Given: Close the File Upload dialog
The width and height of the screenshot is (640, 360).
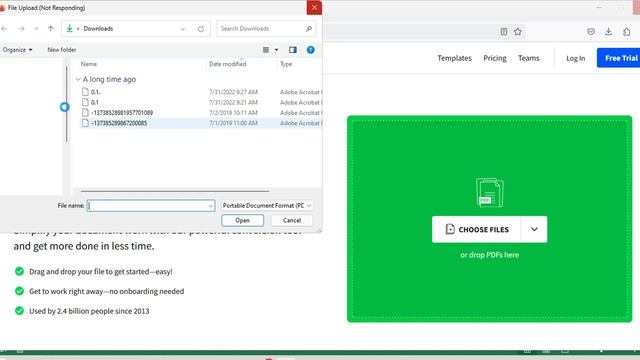Looking at the screenshot, I should tap(314, 7).
